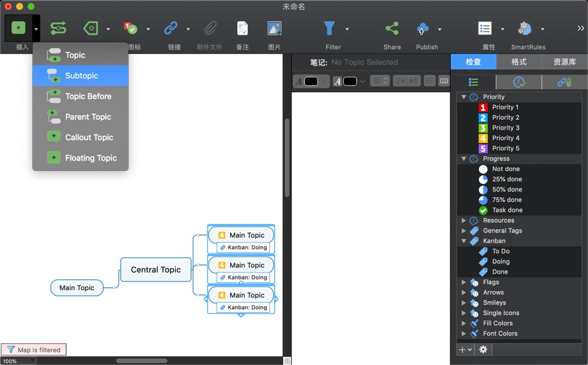Open the 图标 markers tool

[131, 28]
